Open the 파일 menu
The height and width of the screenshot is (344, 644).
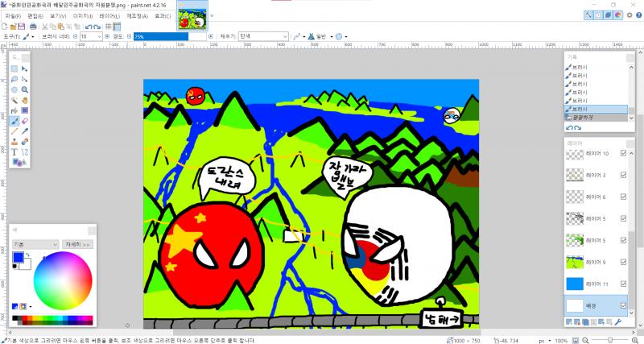coord(13,16)
